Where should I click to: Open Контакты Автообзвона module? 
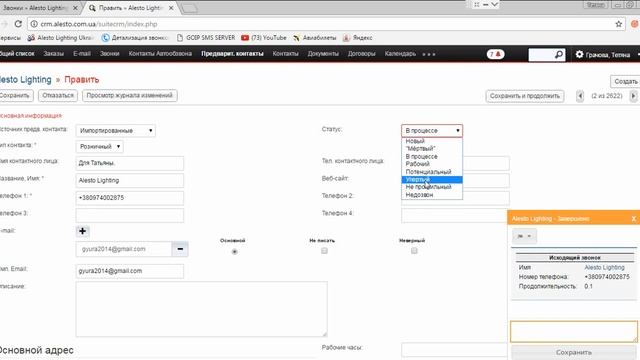click(160, 54)
